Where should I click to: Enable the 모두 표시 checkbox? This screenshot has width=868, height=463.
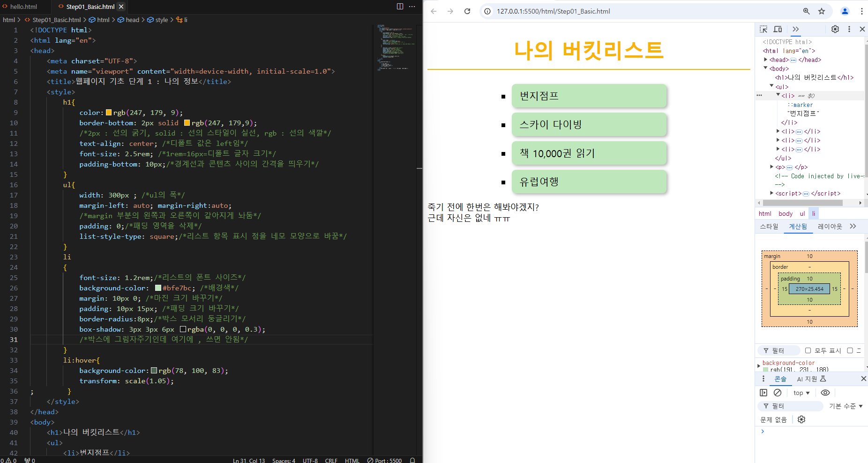coord(808,350)
